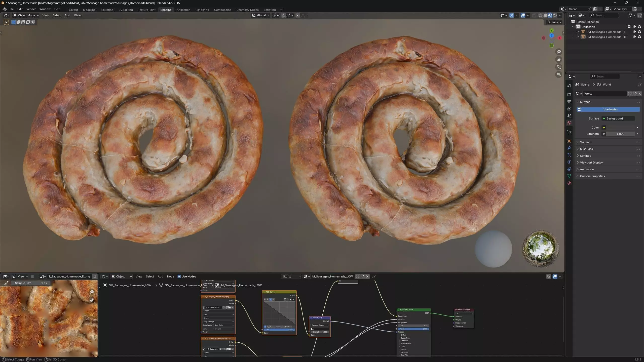Click the pan view hand gizmo
Image resolution: width=644 pixels, height=362 pixels.
(559, 59)
